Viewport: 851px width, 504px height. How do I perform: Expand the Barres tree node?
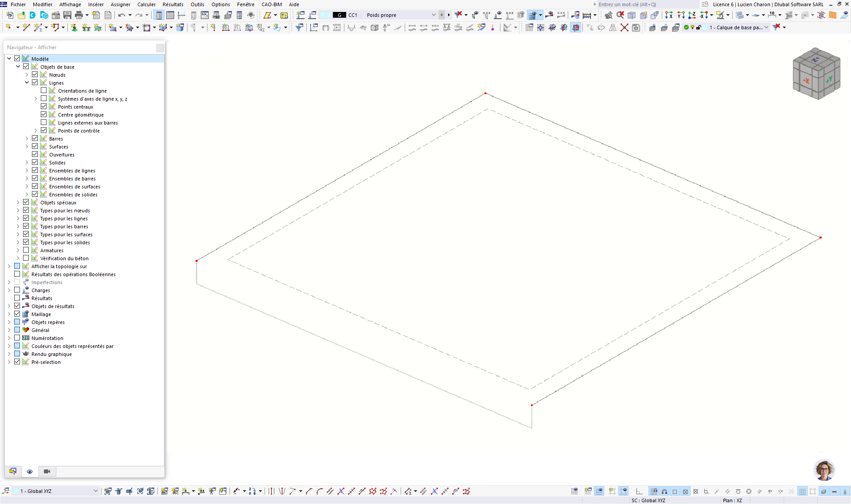(27, 138)
